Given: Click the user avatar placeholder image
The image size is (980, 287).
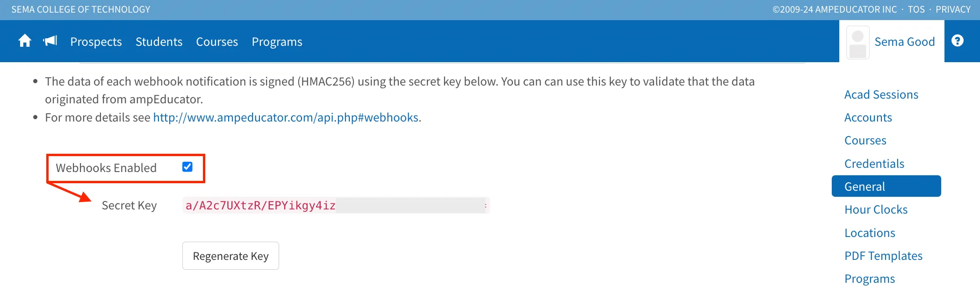Looking at the screenshot, I should (858, 43).
